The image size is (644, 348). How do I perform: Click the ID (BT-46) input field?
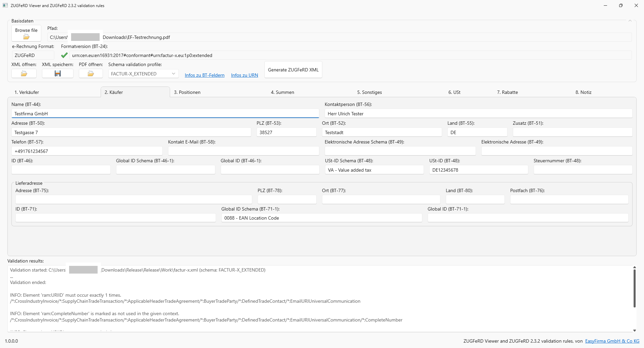(x=61, y=170)
